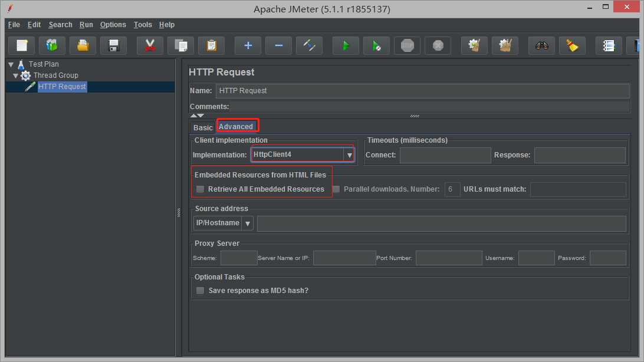Click the New test plan icon

pos(22,45)
